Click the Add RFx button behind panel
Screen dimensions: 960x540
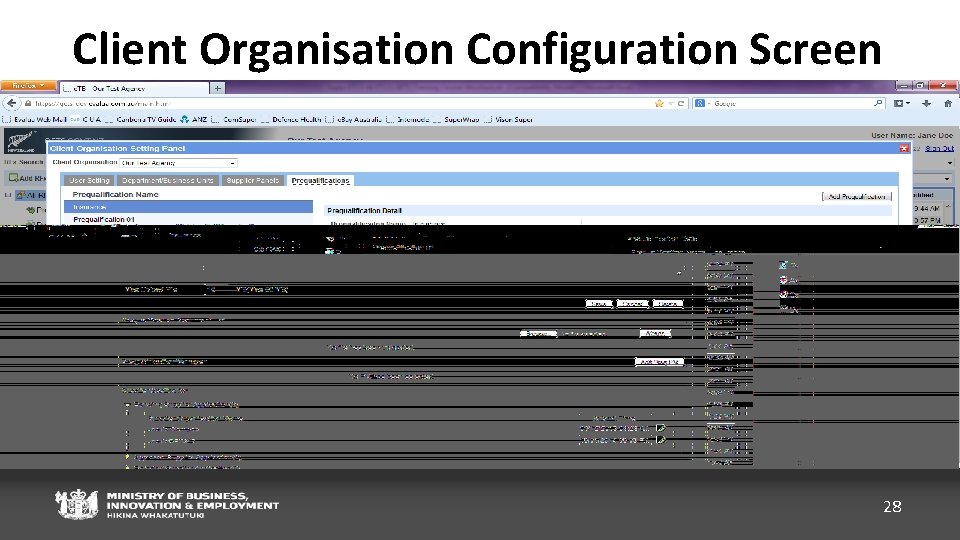[26, 178]
